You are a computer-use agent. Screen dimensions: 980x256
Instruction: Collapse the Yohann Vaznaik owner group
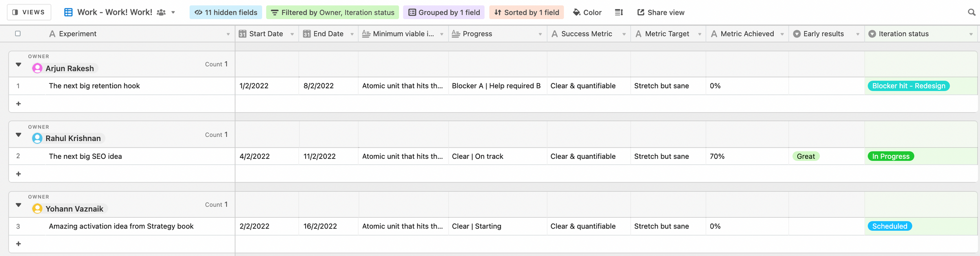click(19, 205)
